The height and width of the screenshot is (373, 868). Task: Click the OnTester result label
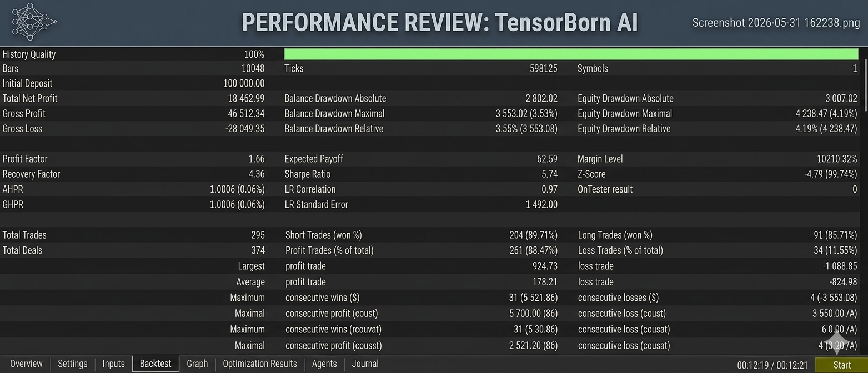point(605,189)
